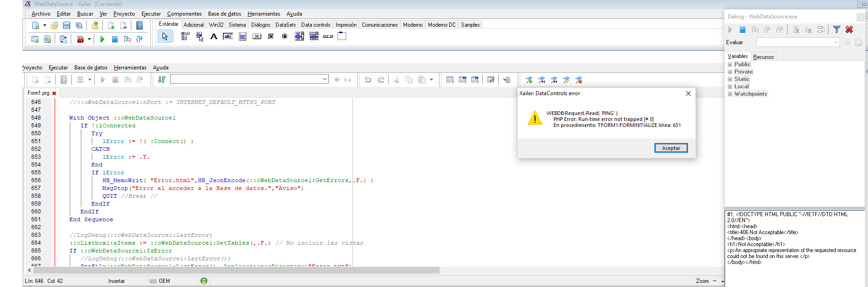This screenshot has width=868, height=287.
Task: Clear bookmarks with the red X bookmark icon
Action: 579,80
